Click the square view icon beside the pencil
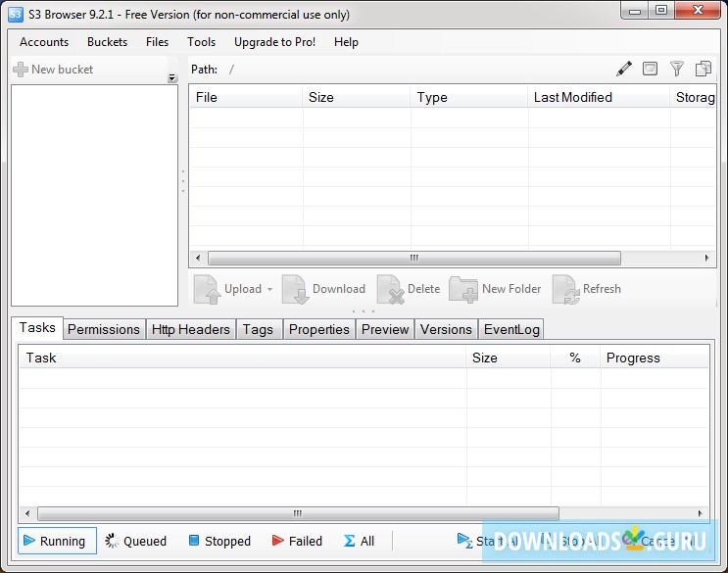Image resolution: width=728 pixels, height=573 pixels. tap(650, 69)
